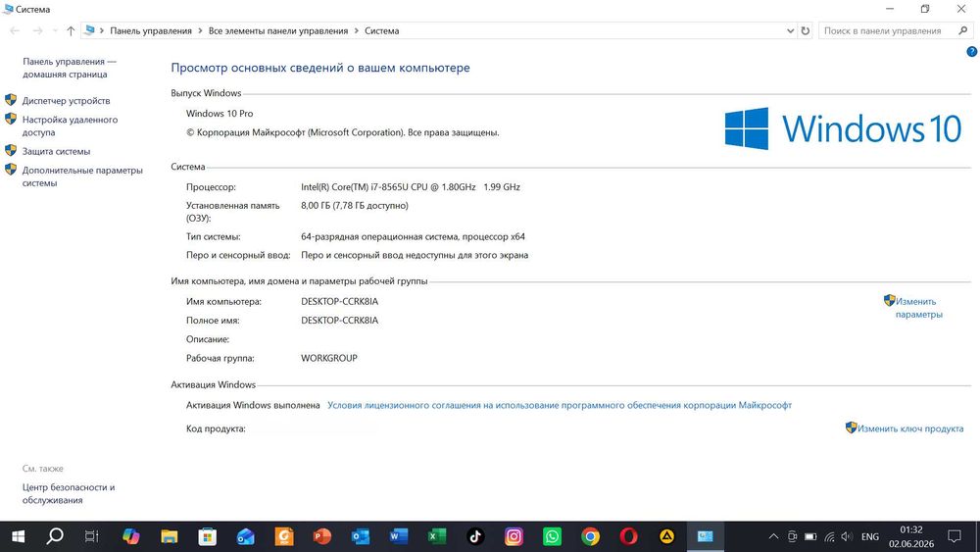This screenshot has width=980, height=552.
Task: Click the 'Система' breadcrumb
Action: pyautogui.click(x=382, y=30)
